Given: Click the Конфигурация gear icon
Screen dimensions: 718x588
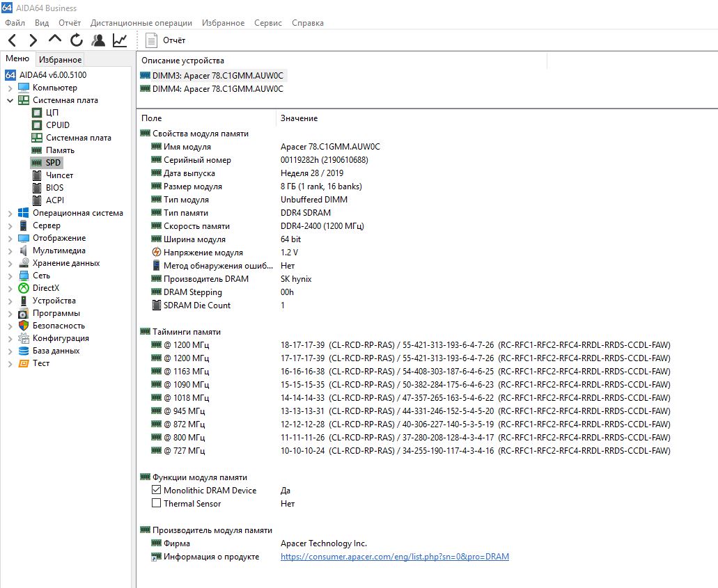Looking at the screenshot, I should [24, 338].
